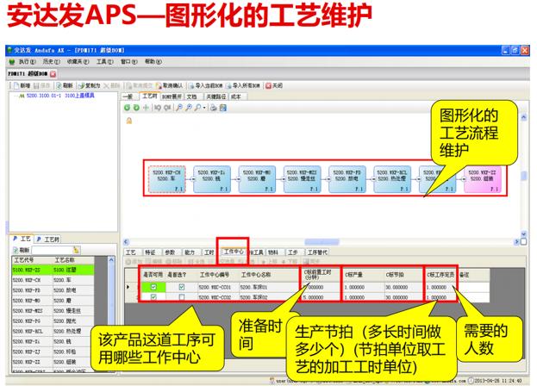This screenshot has width=537, height=392.
Task: Select row 5200.WKP-FD 放电 in process list
Action: (x=53, y=290)
